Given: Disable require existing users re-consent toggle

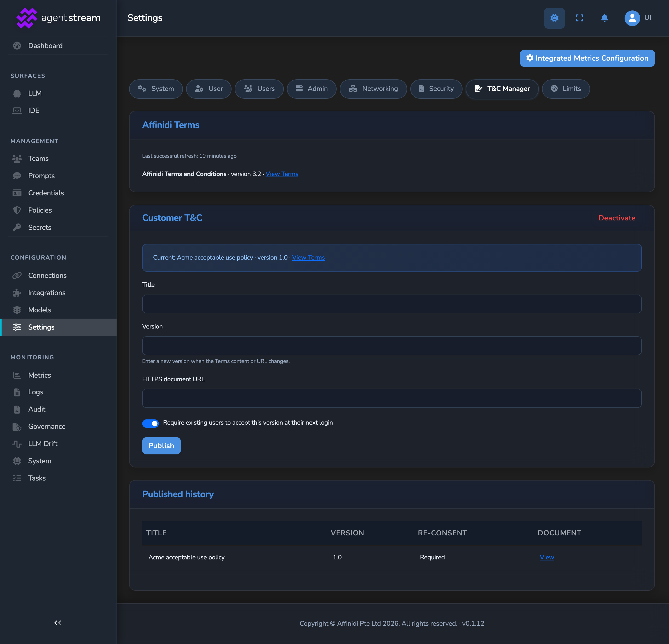Looking at the screenshot, I should (151, 423).
